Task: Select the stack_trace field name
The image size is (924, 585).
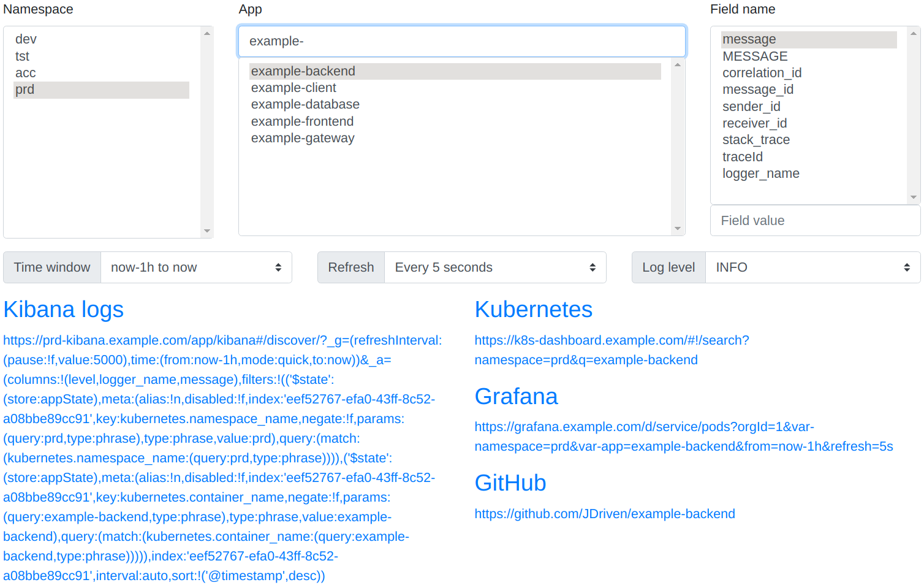Action: click(x=809, y=140)
